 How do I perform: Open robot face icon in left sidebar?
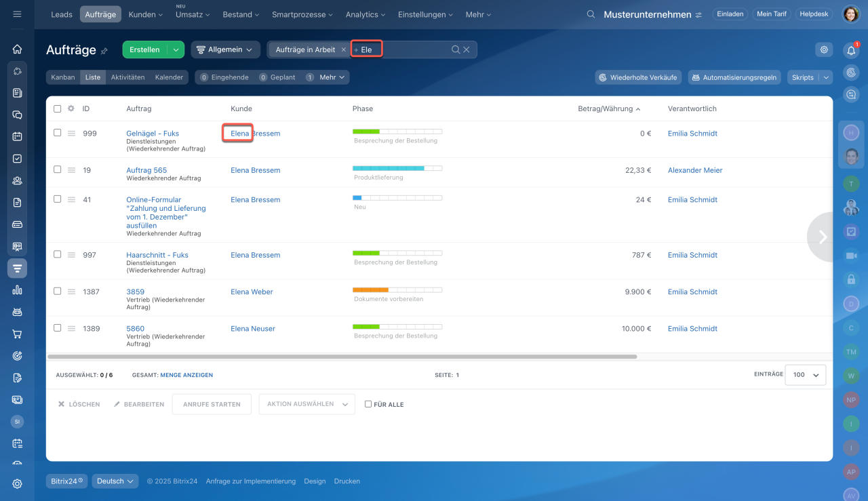click(17, 312)
